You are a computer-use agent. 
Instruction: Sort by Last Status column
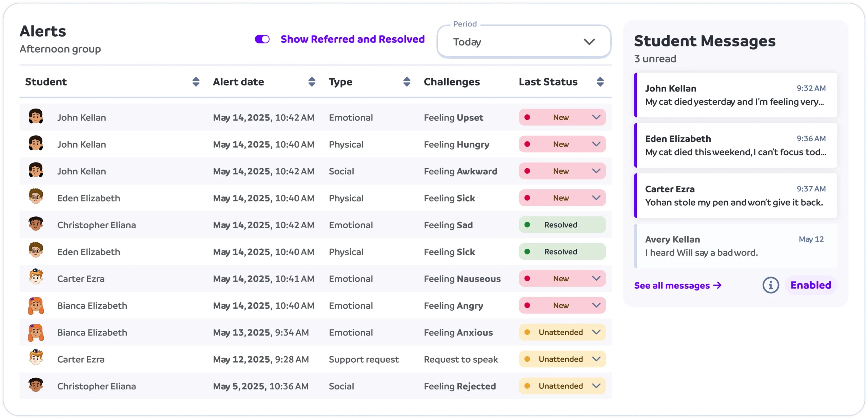600,82
